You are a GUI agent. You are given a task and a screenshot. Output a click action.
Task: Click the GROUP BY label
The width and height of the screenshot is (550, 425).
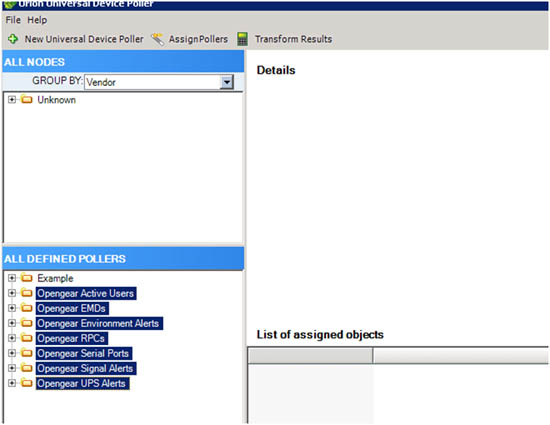(x=58, y=81)
